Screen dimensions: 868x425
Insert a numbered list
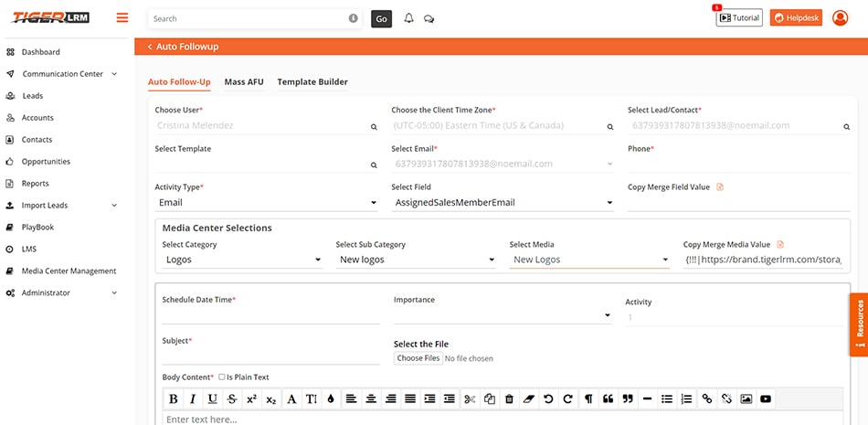[686, 398]
